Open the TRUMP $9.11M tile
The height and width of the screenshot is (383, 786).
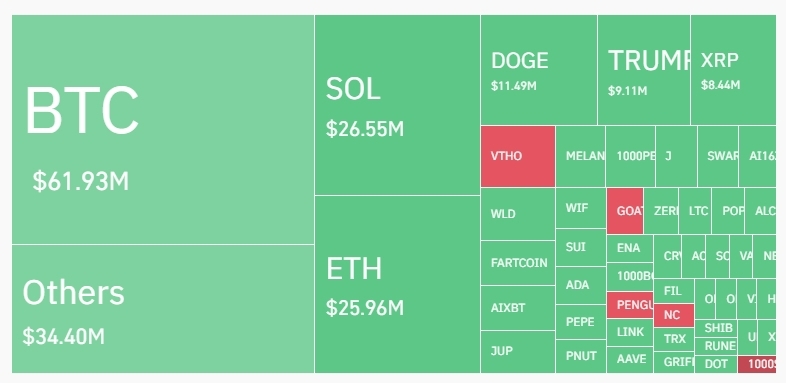(644, 70)
